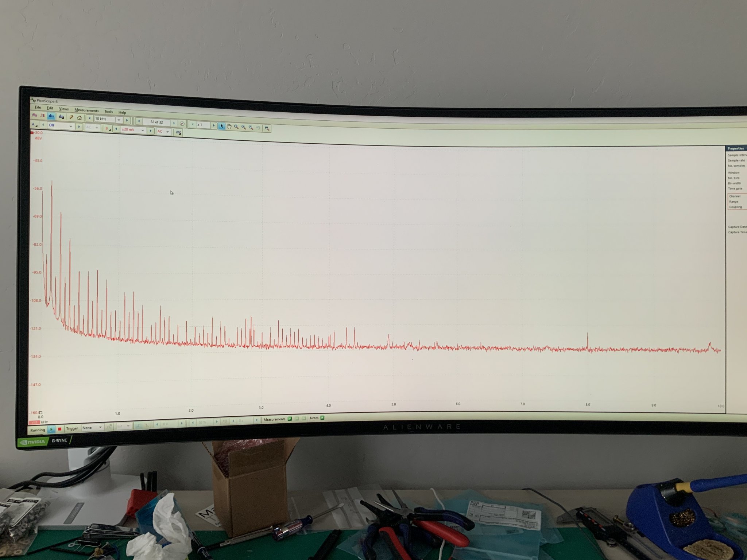This screenshot has width=747, height=560.
Task: Open the Tools menu
Action: [x=108, y=112]
